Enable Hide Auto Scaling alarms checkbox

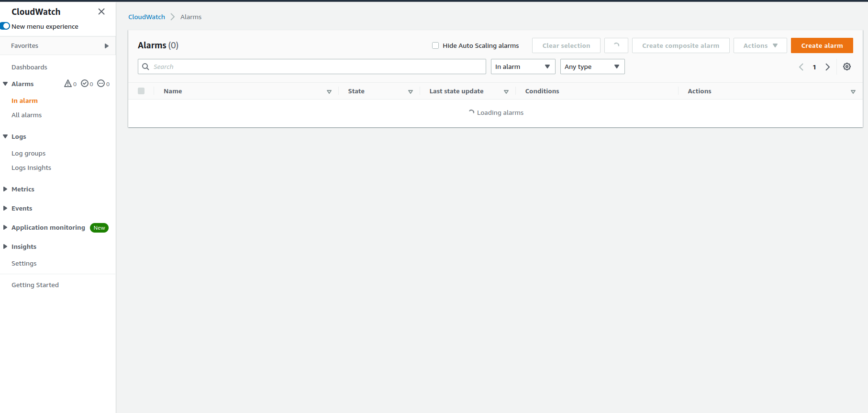(x=435, y=45)
